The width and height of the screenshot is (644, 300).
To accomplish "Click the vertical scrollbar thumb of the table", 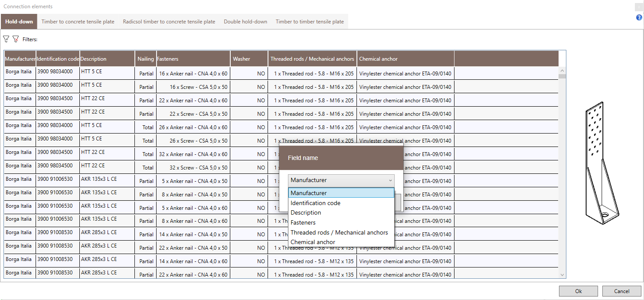I will point(562,76).
